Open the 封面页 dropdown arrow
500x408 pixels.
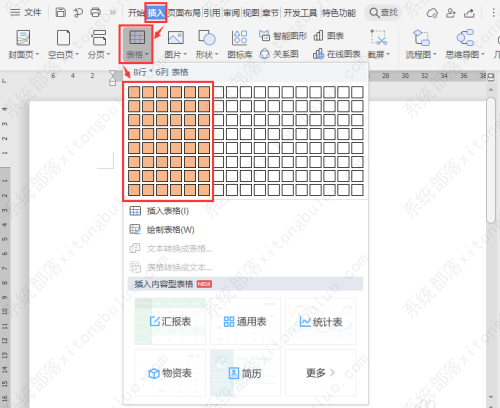(37, 54)
